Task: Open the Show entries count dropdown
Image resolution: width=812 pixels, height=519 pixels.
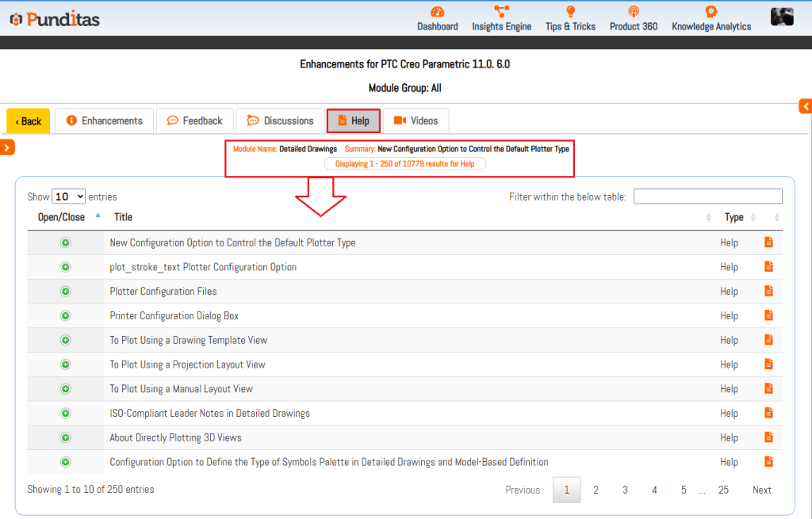Action: (69, 197)
